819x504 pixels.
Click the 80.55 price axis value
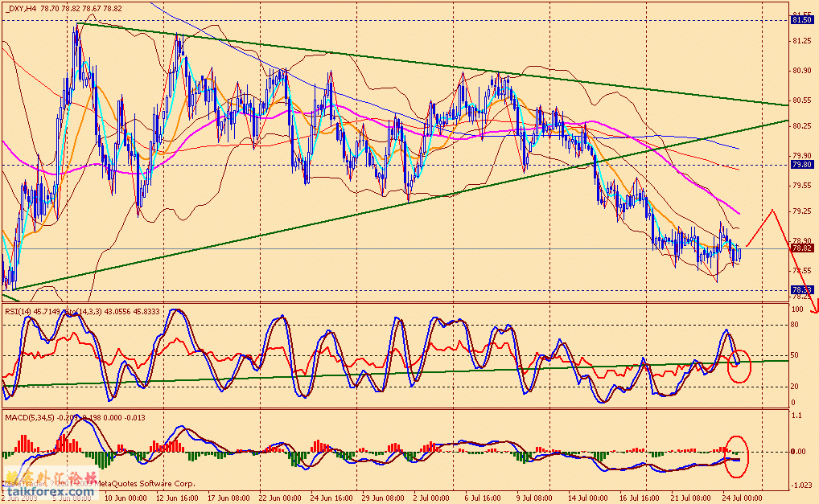pyautogui.click(x=802, y=100)
